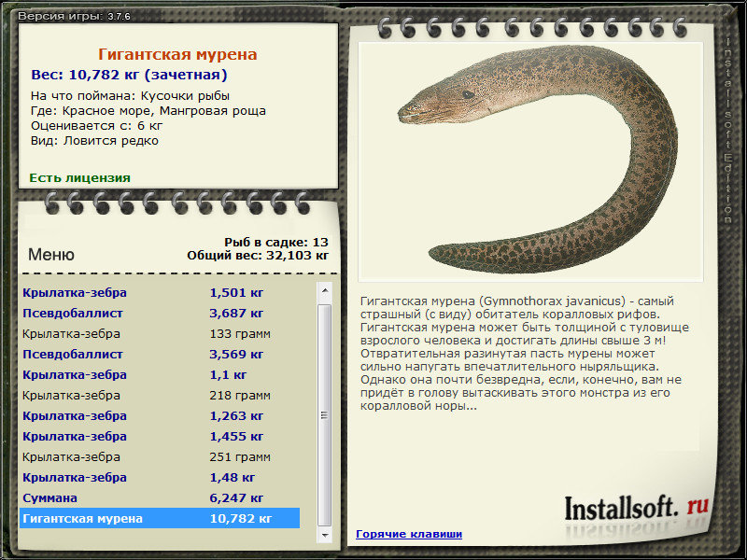Pick the Псевдобаллист entry weighing 3,569 кг
This screenshot has height=560, width=747.
pyautogui.click(x=160, y=354)
